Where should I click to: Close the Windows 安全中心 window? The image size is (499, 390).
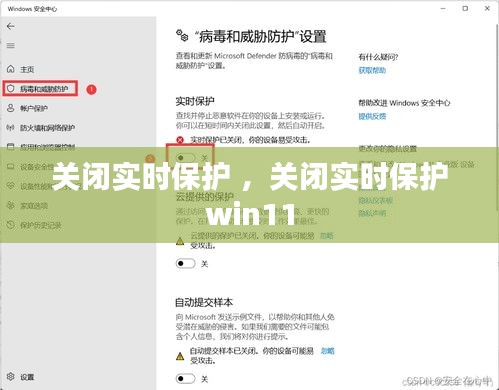pyautogui.click(x=487, y=9)
